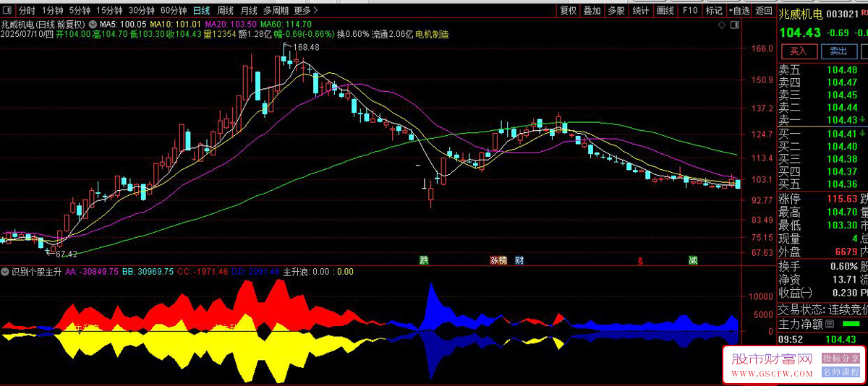The image size is (868, 386).
Task: Open 统计 statistics
Action: point(641,11)
